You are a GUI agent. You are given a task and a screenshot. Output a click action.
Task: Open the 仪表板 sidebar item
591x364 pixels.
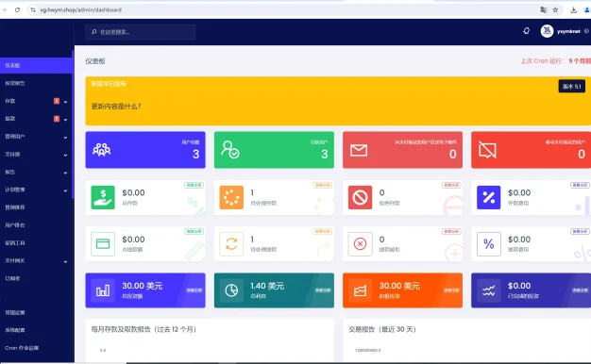36,65
